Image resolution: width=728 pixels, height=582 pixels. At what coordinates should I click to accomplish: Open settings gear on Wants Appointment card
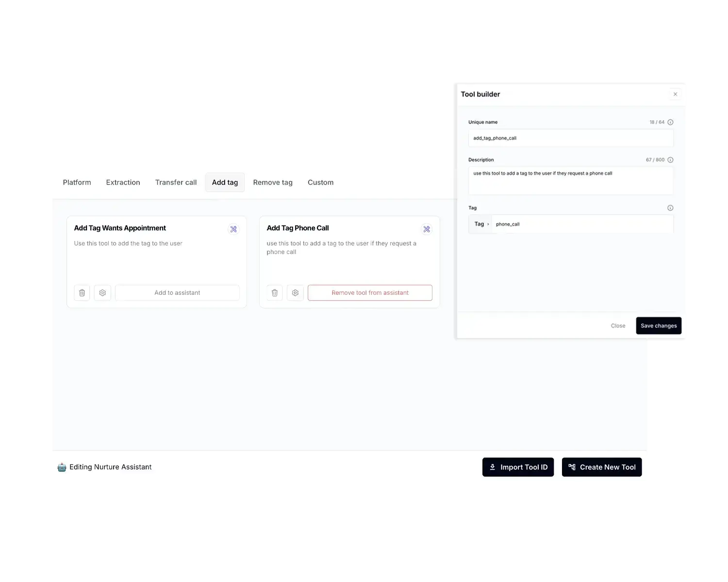coord(102,293)
